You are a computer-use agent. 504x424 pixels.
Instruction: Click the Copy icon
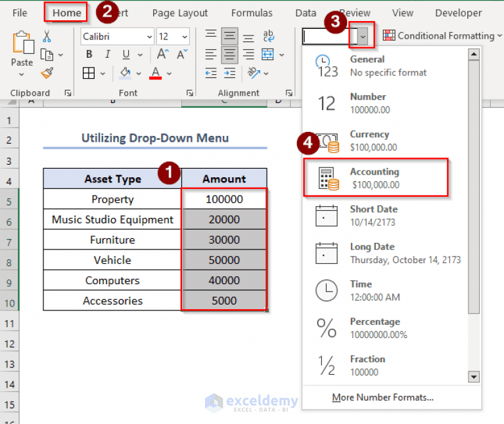tap(47, 55)
